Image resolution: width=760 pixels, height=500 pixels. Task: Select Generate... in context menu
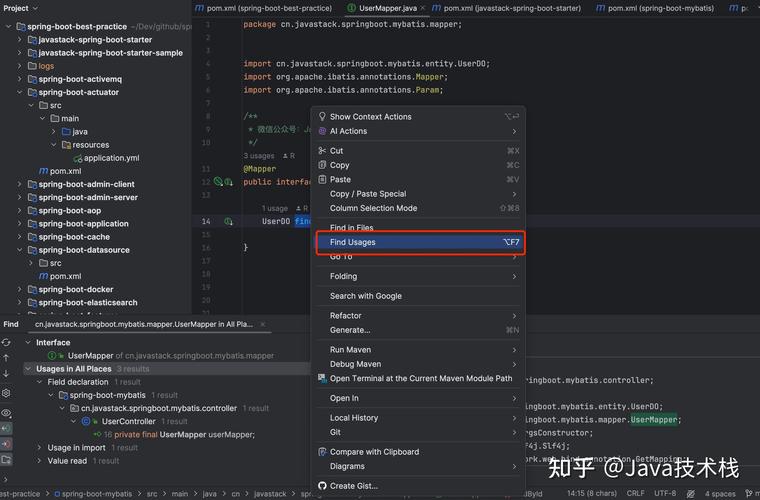419,330
